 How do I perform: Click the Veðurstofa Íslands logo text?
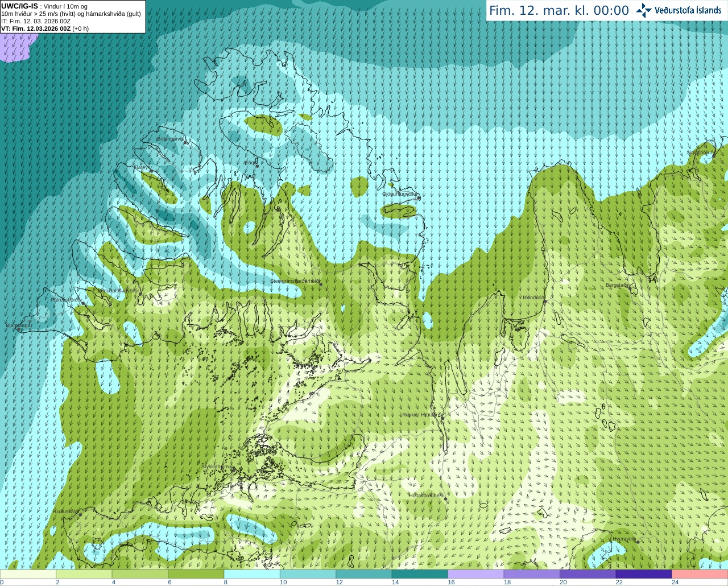coord(688,10)
